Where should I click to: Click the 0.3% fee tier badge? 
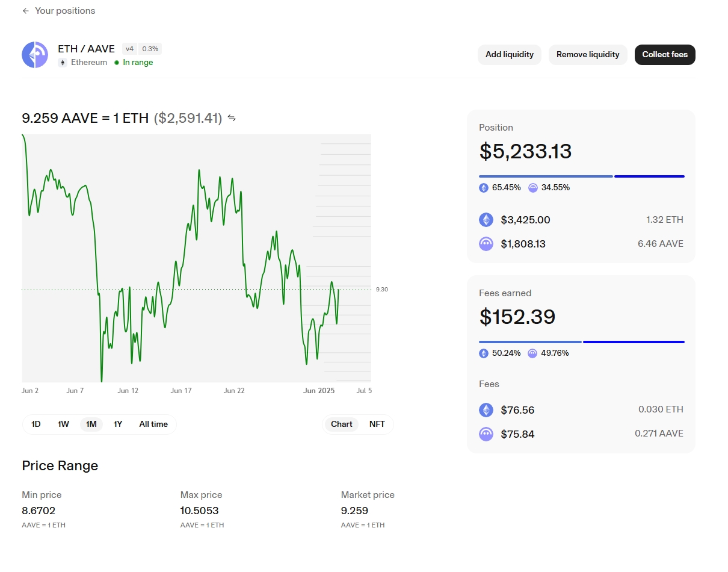[150, 49]
